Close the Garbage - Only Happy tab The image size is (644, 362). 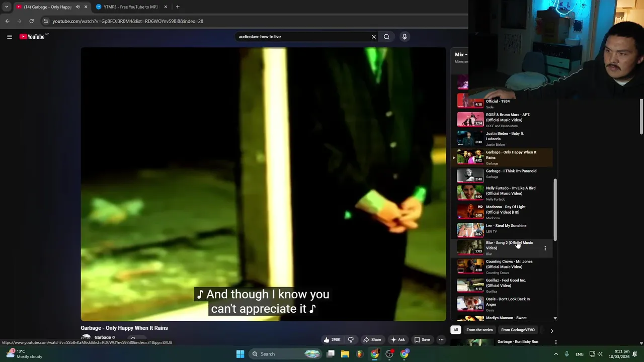coord(86,7)
